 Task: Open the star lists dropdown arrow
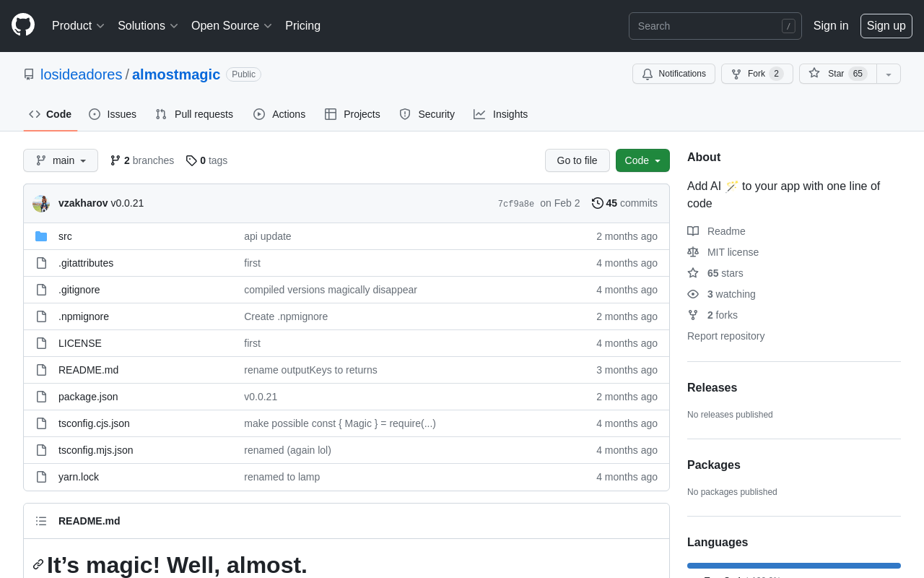[889, 74]
